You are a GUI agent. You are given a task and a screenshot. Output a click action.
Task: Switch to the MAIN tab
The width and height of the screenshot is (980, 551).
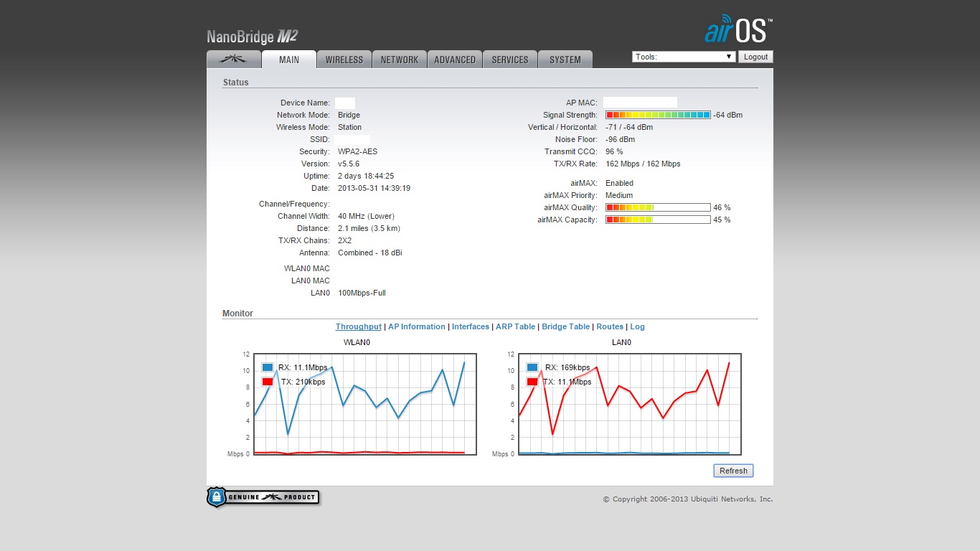[x=289, y=60]
